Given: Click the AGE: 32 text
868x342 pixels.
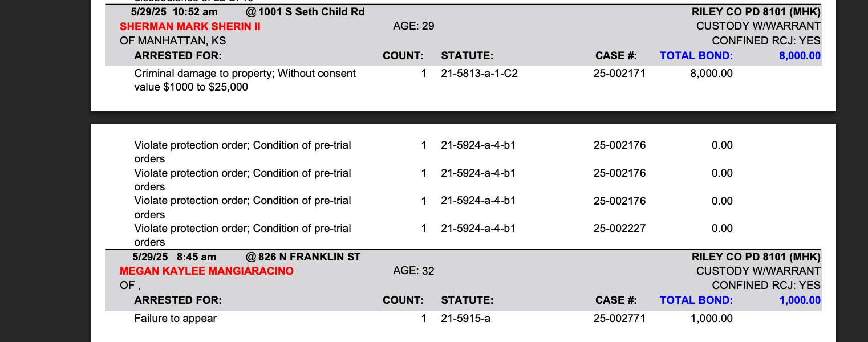Looking at the screenshot, I should pyautogui.click(x=413, y=271).
